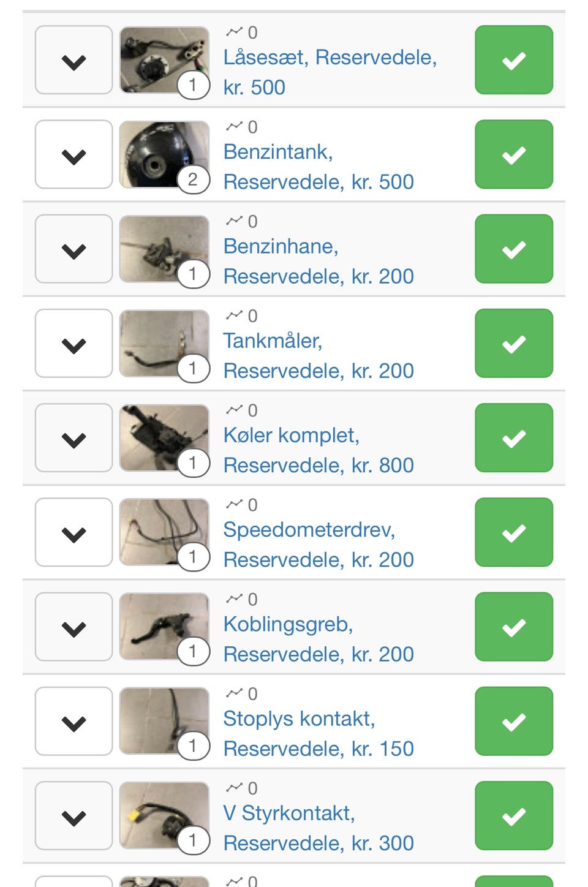Open Benzinhane, Reservedele, kr. 200 link

coord(318,261)
